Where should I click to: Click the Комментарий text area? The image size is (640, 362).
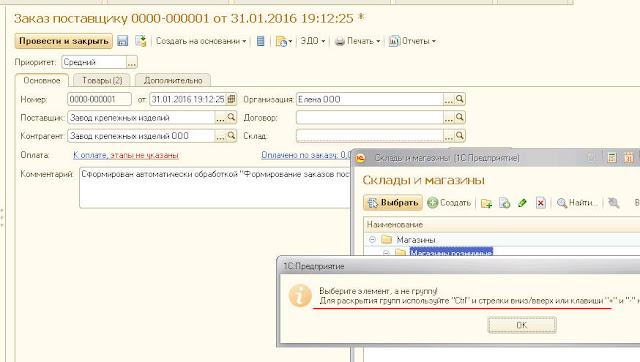(215, 187)
